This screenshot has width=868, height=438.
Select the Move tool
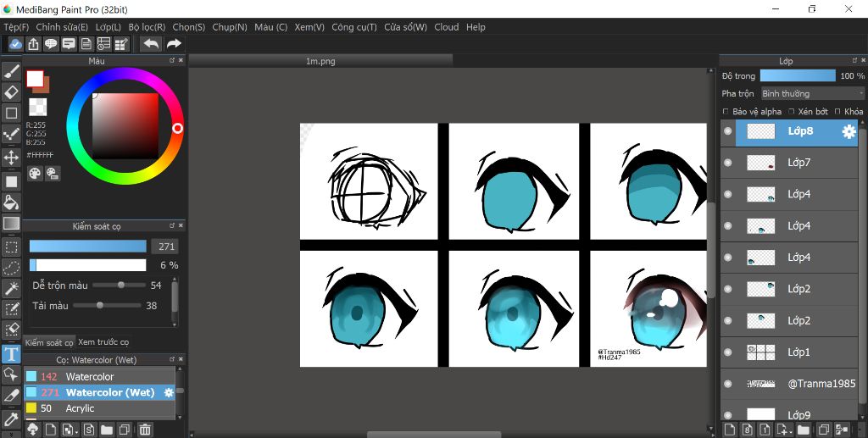[11, 158]
